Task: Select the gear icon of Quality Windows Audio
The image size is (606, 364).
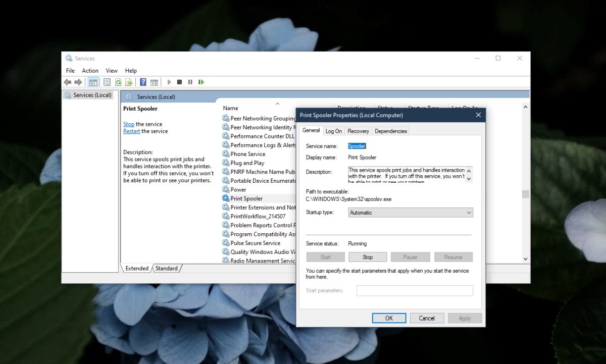Action: point(226,252)
